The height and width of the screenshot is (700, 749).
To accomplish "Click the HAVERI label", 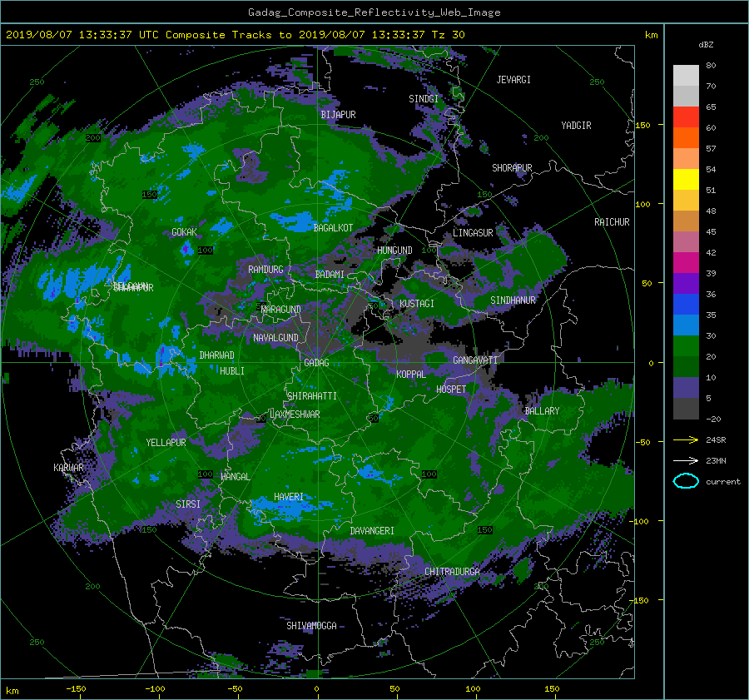I will [289, 498].
